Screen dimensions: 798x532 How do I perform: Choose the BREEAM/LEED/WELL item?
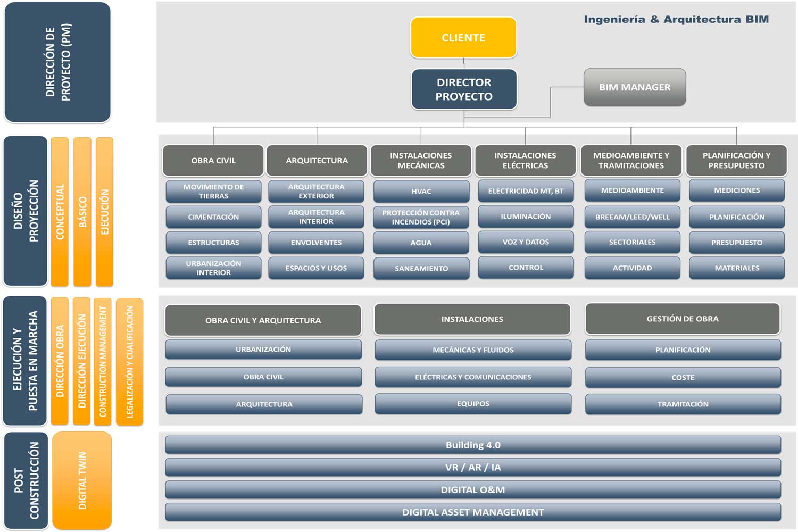(x=632, y=217)
